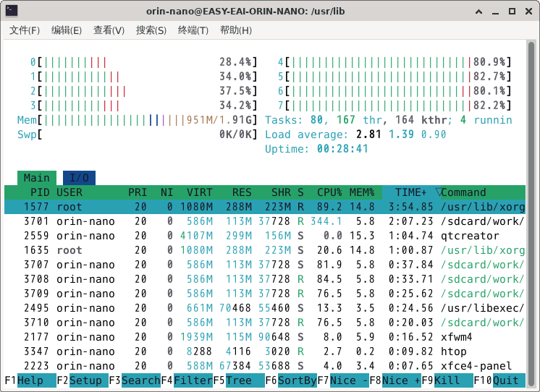Click F3 Search in the bottom bar

click(140, 380)
